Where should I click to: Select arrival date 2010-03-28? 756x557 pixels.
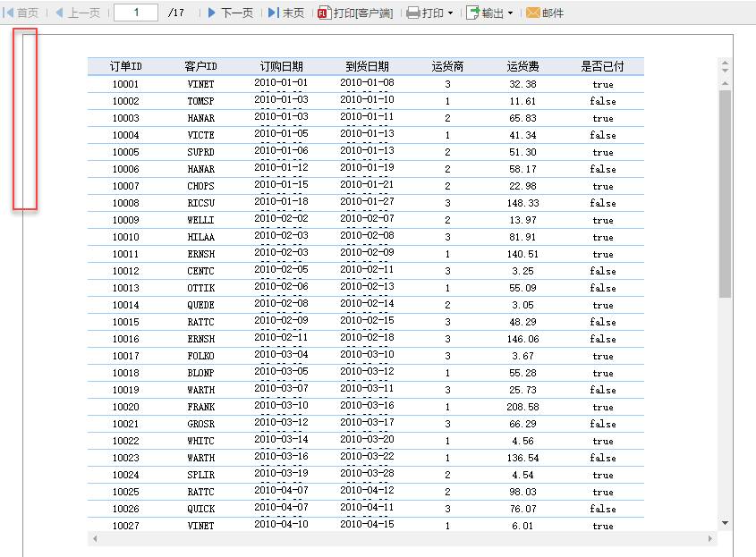tap(367, 473)
